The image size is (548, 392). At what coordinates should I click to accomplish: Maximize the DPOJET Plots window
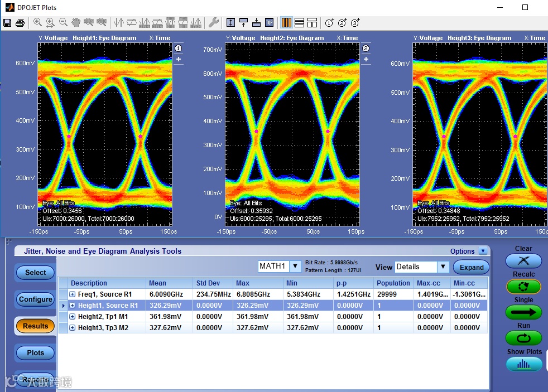(x=525, y=7)
